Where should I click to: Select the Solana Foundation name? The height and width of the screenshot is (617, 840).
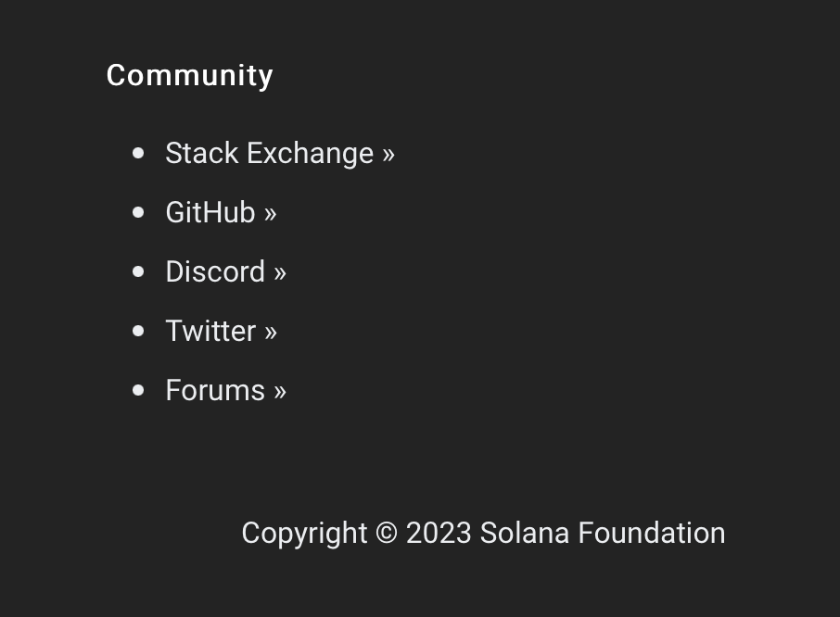click(x=602, y=533)
